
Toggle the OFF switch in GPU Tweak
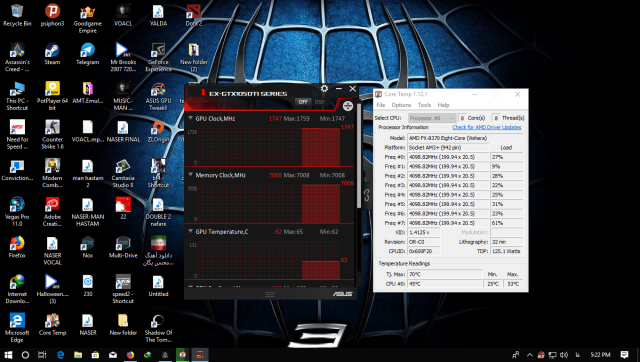[x=303, y=102]
